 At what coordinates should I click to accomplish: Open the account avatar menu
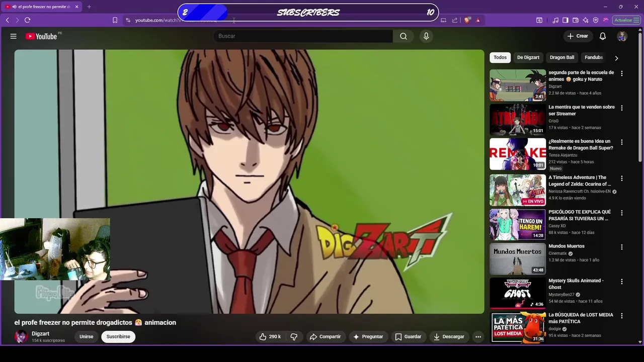coord(622,36)
